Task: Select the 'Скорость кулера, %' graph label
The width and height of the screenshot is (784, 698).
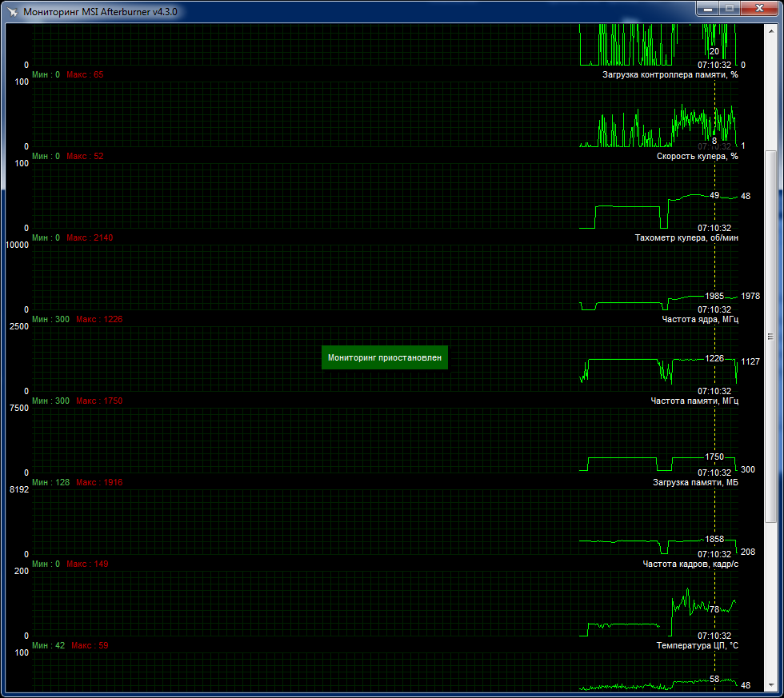Action: click(697, 156)
